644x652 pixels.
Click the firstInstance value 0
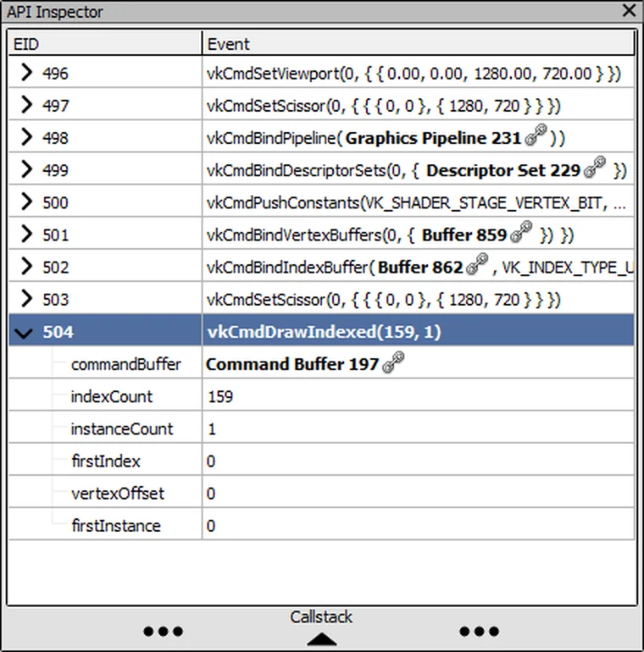click(x=211, y=526)
